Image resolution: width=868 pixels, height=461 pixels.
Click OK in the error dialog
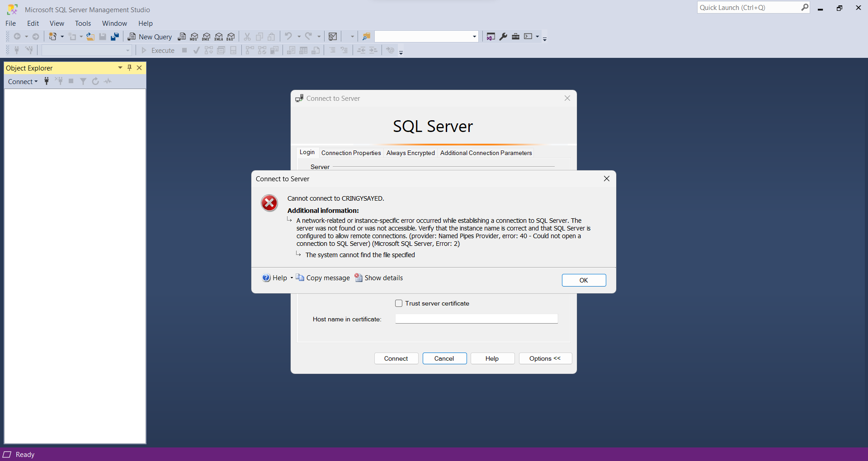pos(584,280)
